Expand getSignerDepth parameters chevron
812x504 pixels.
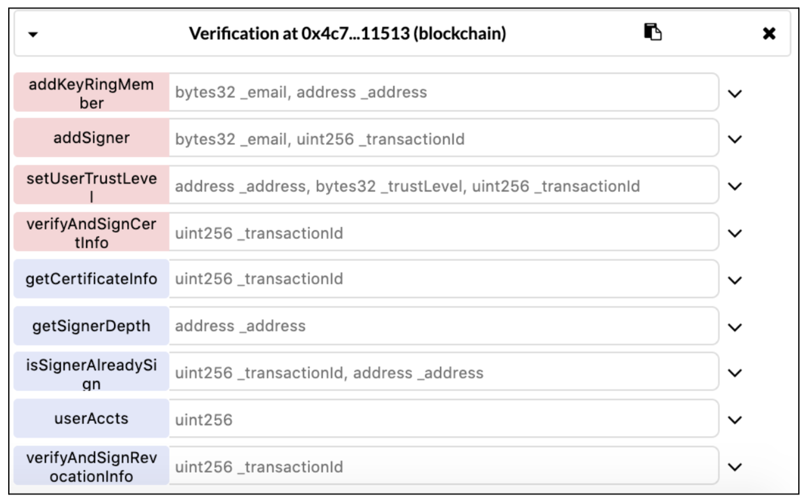coord(735,327)
